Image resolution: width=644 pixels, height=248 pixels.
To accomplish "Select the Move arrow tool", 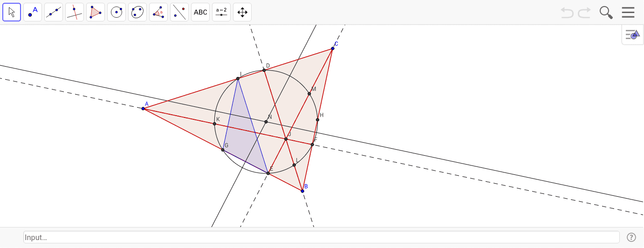I will click(12, 12).
